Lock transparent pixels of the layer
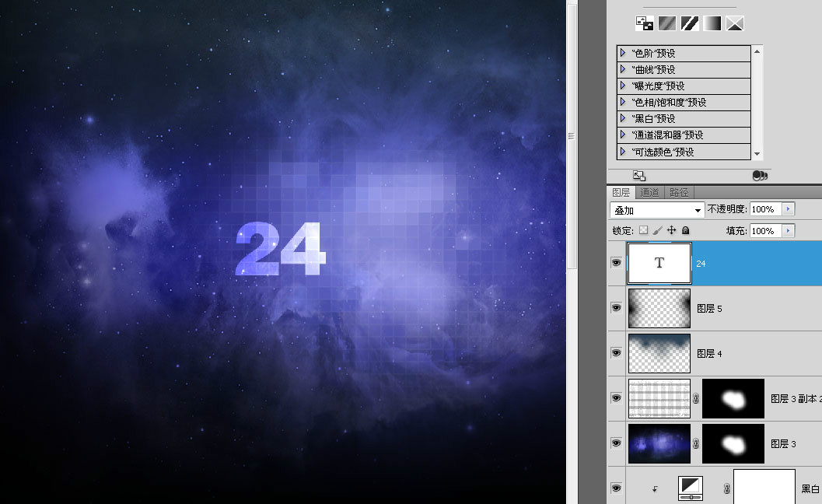This screenshot has height=504, width=822. click(x=643, y=230)
